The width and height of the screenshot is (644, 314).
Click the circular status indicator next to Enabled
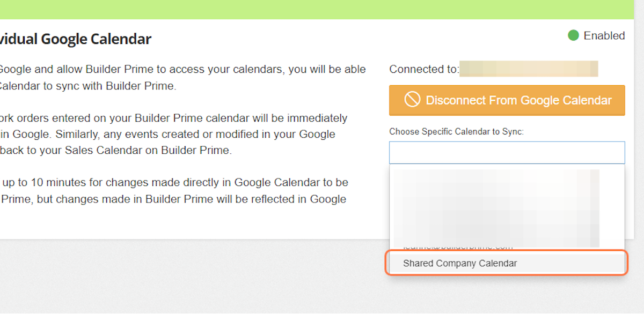[574, 35]
